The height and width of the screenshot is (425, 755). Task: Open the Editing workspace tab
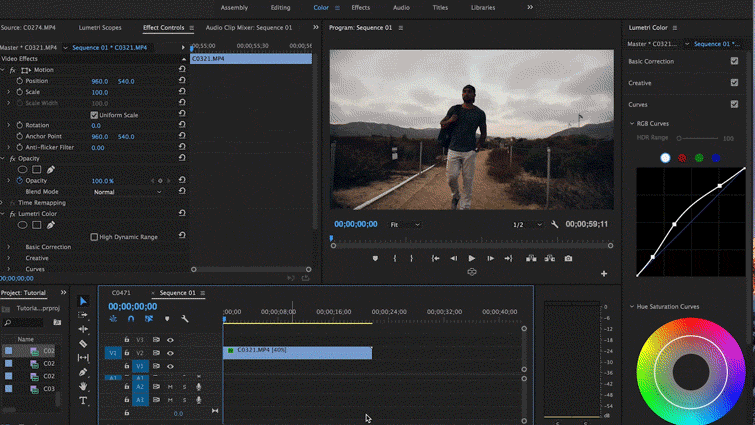point(280,7)
